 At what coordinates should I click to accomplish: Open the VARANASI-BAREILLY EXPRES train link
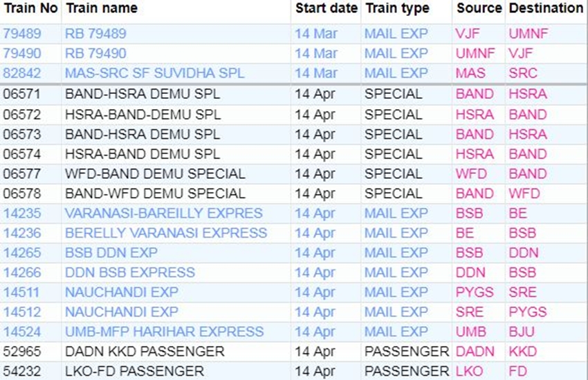[163, 213]
